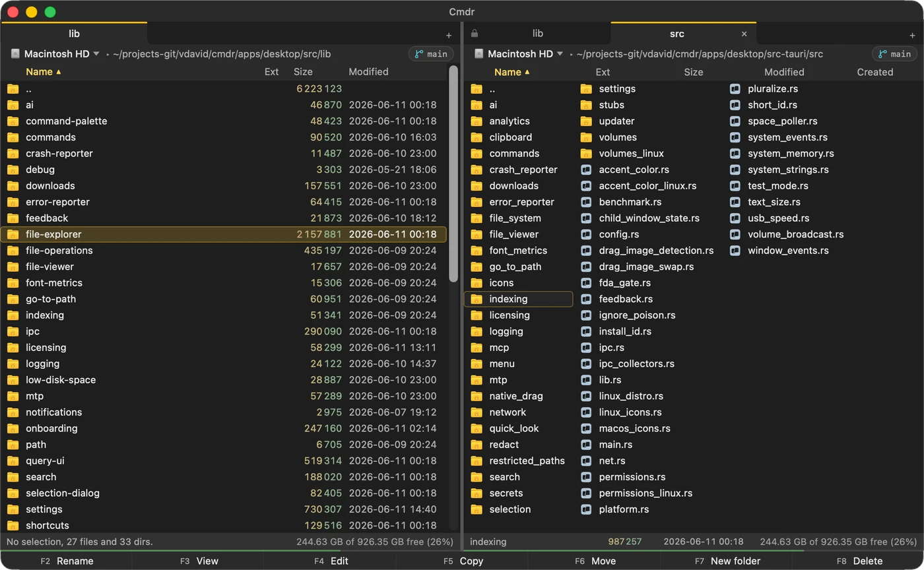
Task: Sort left pane by Name column header
Action: click(x=43, y=72)
